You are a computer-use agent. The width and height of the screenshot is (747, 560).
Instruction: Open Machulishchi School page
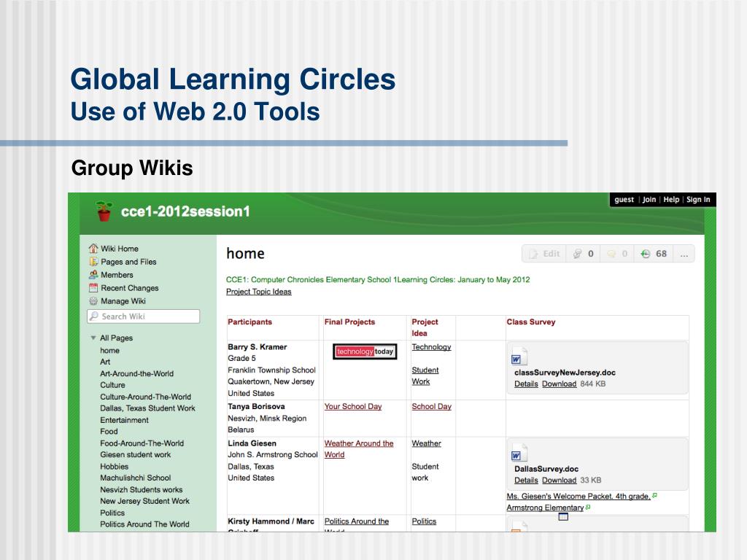(x=135, y=478)
